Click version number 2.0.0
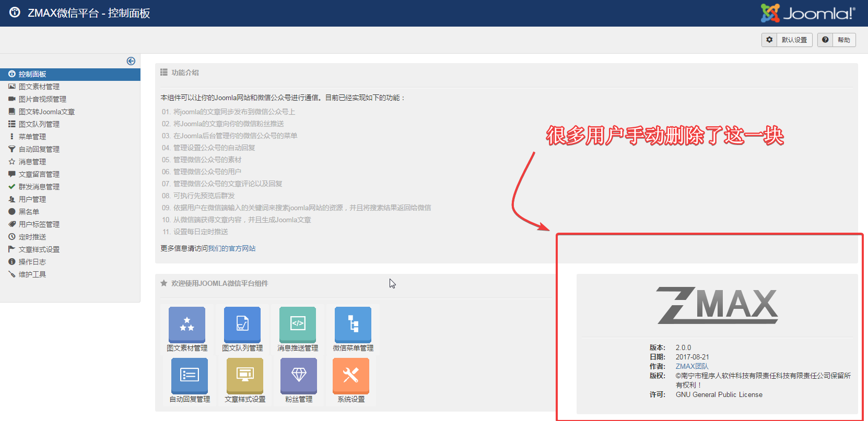Image resolution: width=868 pixels, height=421 pixels. point(683,347)
